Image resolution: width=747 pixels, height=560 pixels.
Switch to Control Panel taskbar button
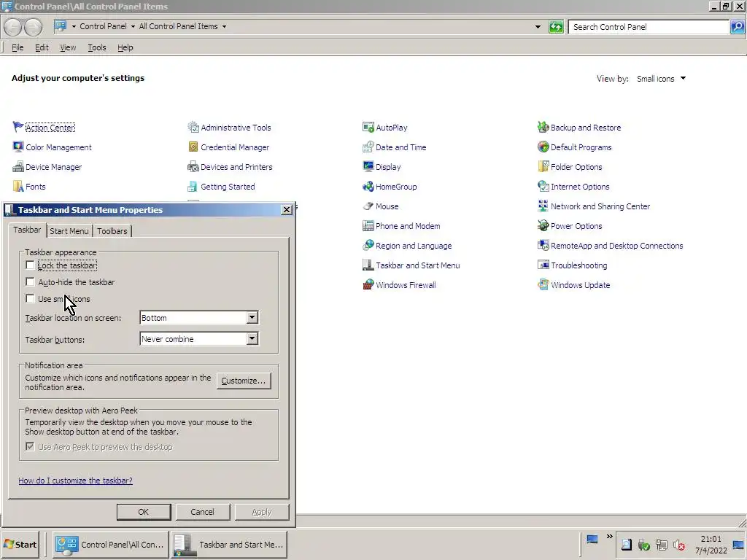point(111,544)
